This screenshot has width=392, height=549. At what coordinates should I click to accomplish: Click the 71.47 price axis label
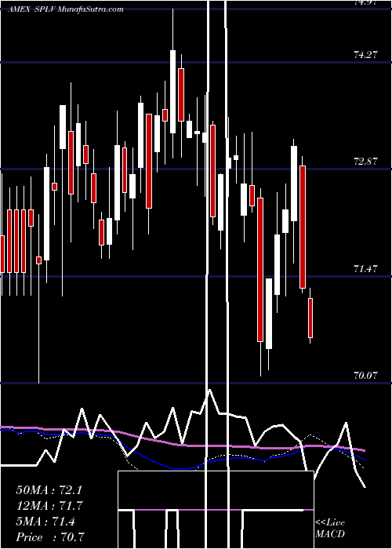point(365,268)
